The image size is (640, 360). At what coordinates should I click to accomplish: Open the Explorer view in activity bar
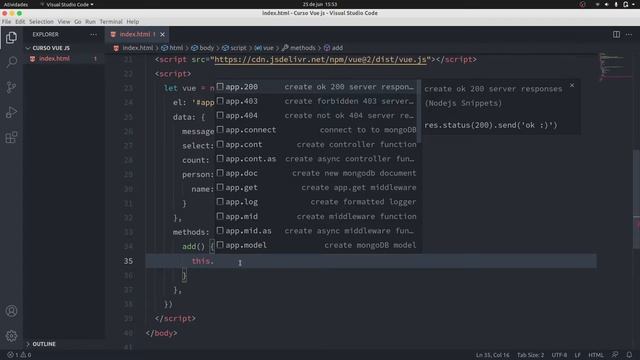pyautogui.click(x=11, y=38)
